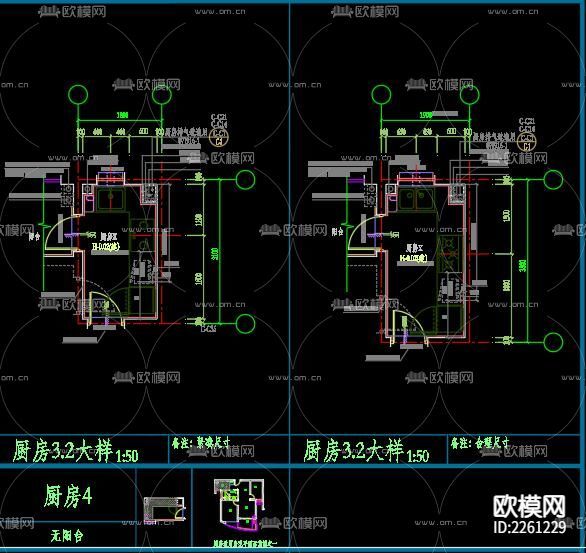This screenshot has height=553, width=586.
Task: Click the '备注: 紧凑尺寸' note text
Action: tap(201, 443)
